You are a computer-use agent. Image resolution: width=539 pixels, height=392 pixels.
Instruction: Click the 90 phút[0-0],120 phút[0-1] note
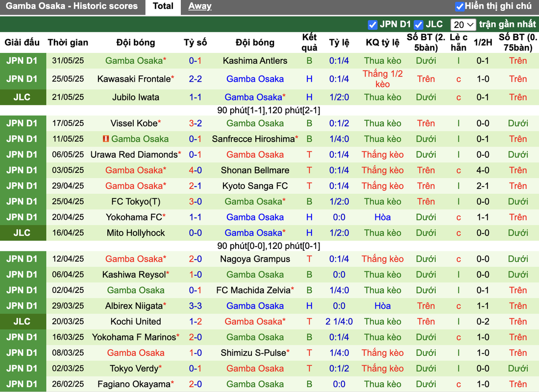click(x=269, y=246)
